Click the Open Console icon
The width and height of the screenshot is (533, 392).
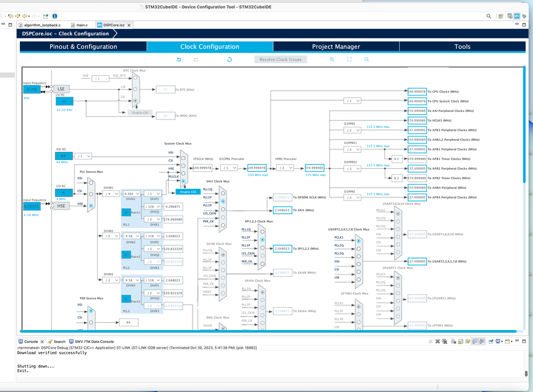click(x=508, y=341)
